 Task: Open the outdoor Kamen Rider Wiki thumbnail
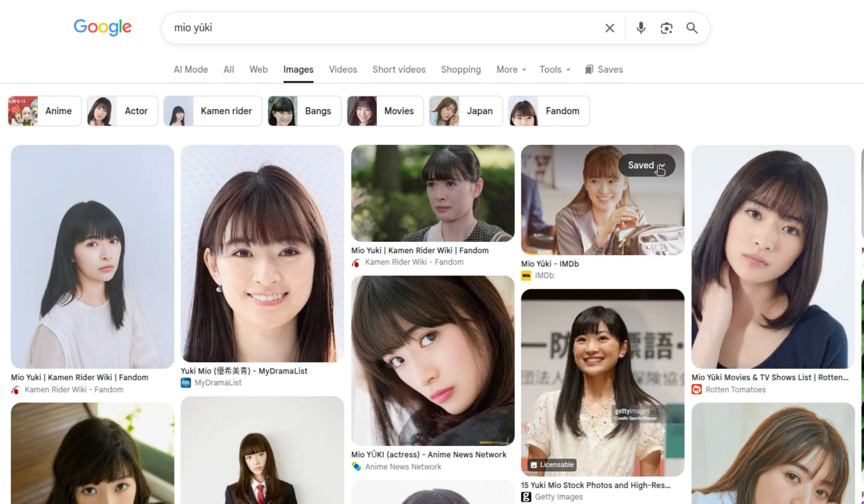[433, 193]
